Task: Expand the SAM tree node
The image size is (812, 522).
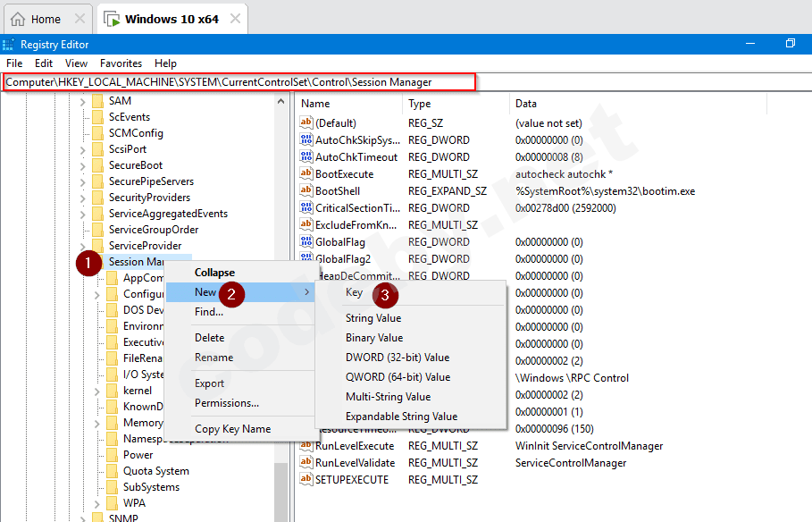Action: tap(83, 101)
